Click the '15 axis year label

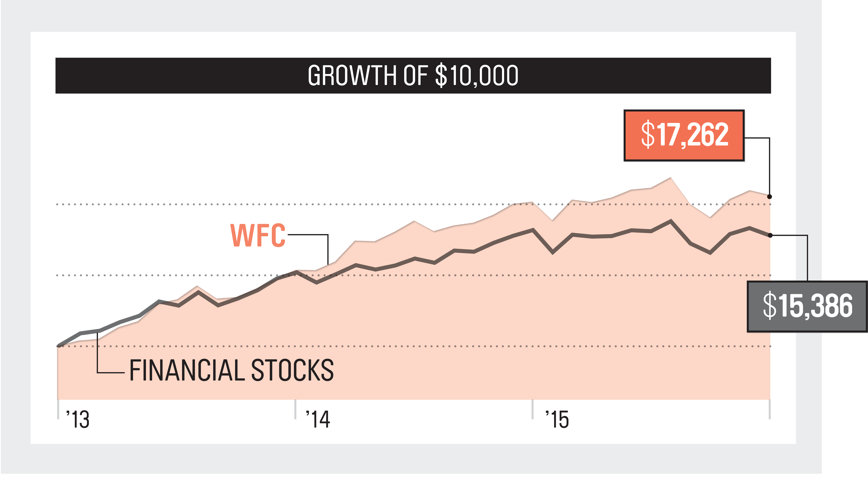(x=557, y=420)
